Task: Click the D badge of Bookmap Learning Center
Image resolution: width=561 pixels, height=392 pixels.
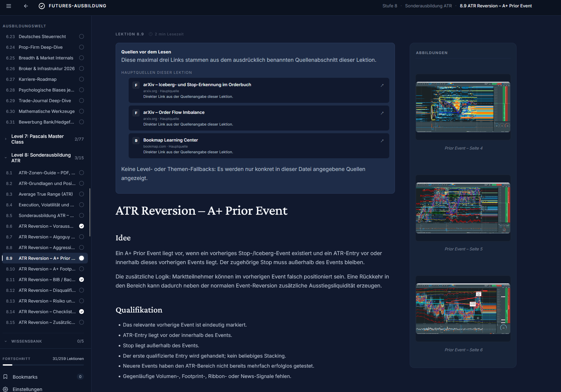Action: point(136,141)
